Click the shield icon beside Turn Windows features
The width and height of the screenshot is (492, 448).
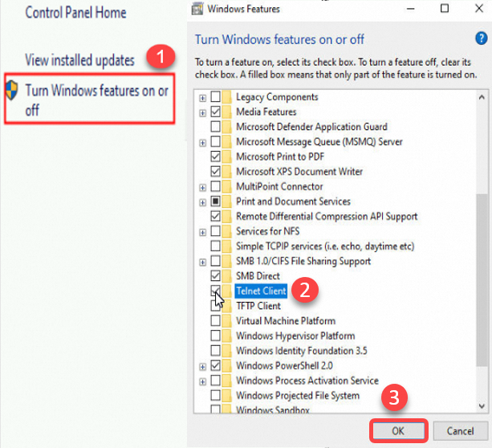tap(12, 91)
